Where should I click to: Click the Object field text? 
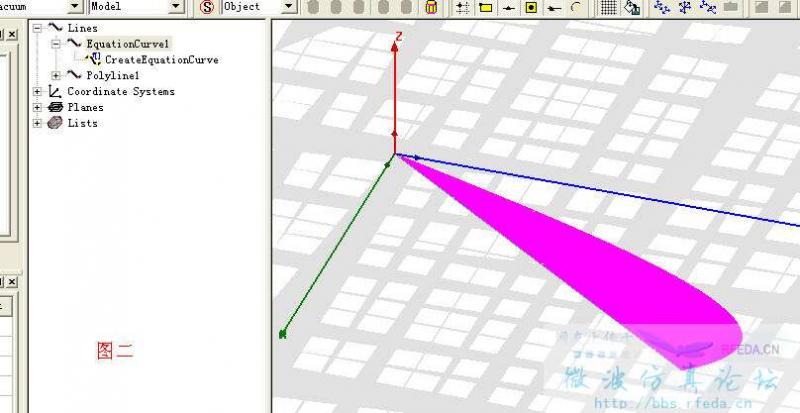pyautogui.click(x=241, y=7)
